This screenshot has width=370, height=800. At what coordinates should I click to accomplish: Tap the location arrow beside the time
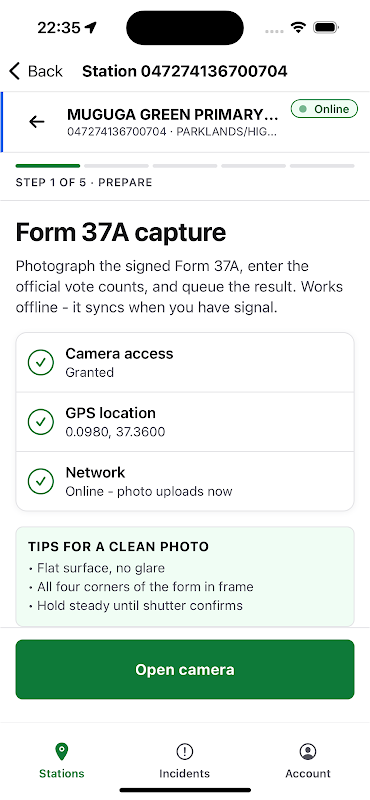(91, 28)
